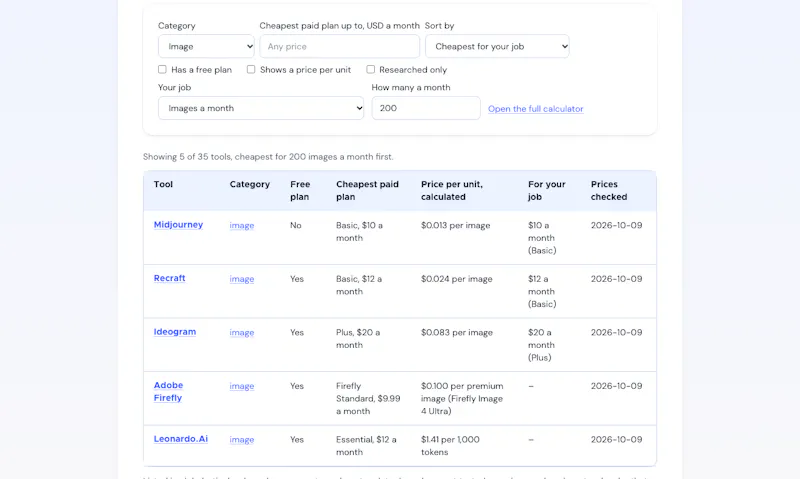Click the For your job column header
This screenshot has height=479, width=800.
click(546, 190)
